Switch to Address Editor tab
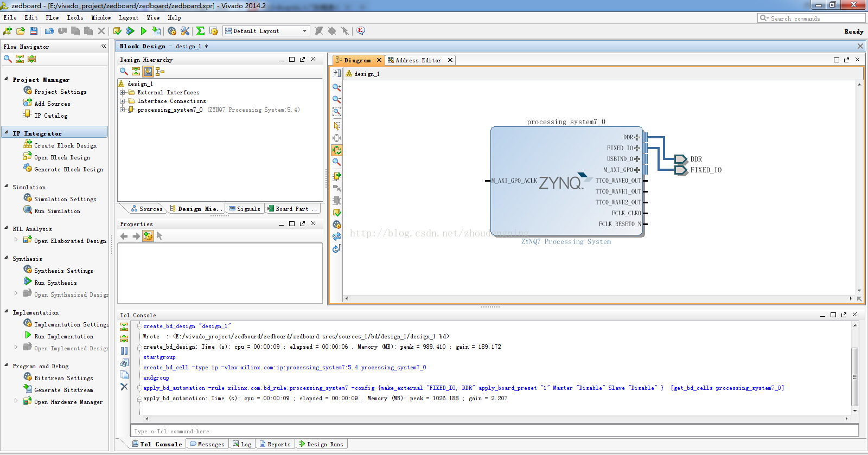 click(418, 60)
